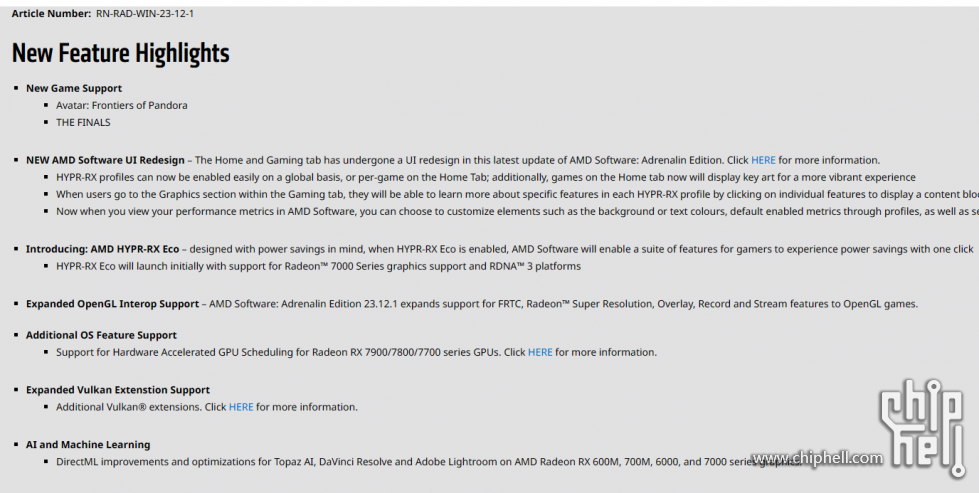Click the 'NEW AMD Software UI Redesign' heading
Viewport: 979px width, 493px height.
105,160
